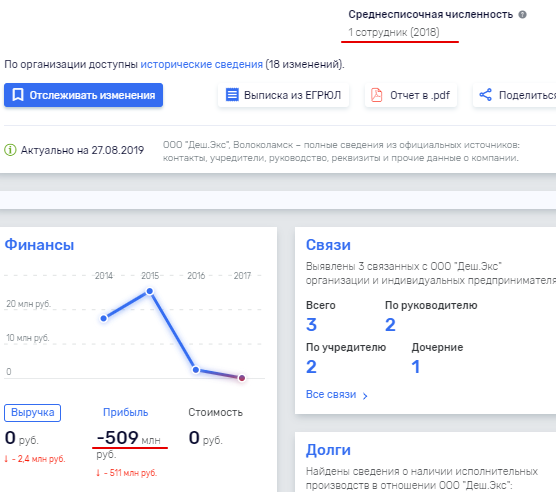Screen dimensions: 556x492
Task: Click help icon next to Среднесписочная численность
Action: [522, 15]
